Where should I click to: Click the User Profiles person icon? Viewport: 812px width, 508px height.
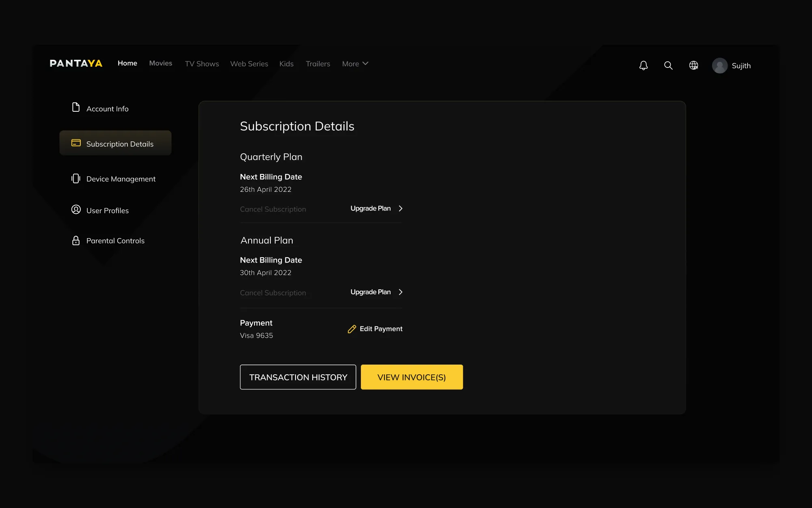coord(76,209)
